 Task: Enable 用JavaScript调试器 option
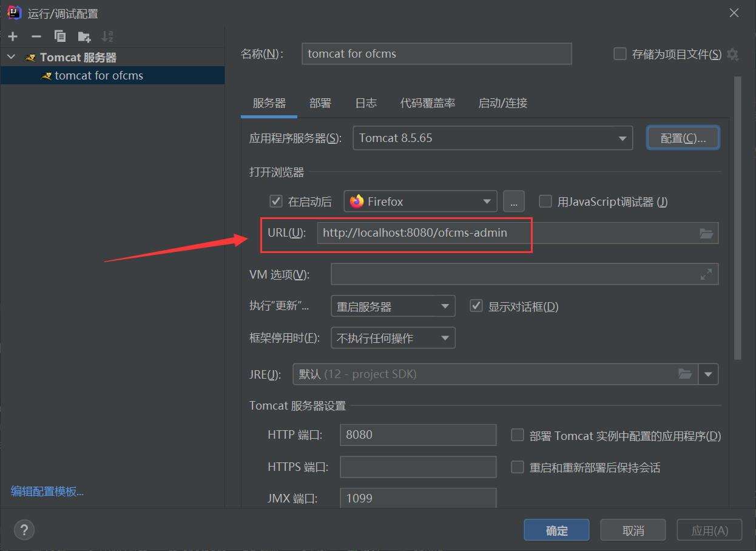pyautogui.click(x=545, y=201)
